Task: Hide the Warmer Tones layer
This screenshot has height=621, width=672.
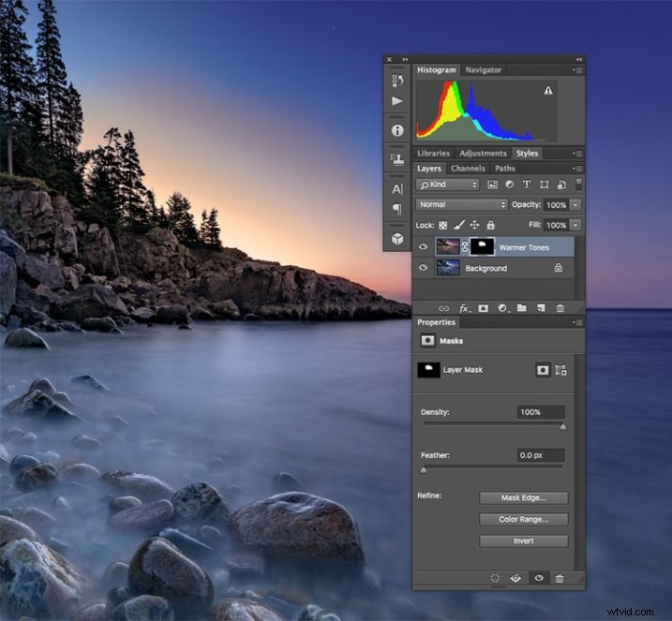Action: pyautogui.click(x=423, y=246)
